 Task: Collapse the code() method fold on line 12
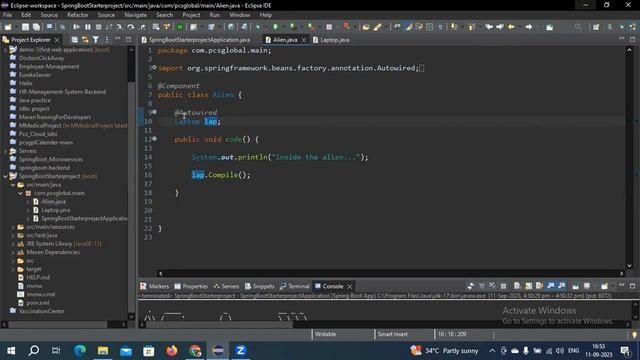[x=154, y=139]
